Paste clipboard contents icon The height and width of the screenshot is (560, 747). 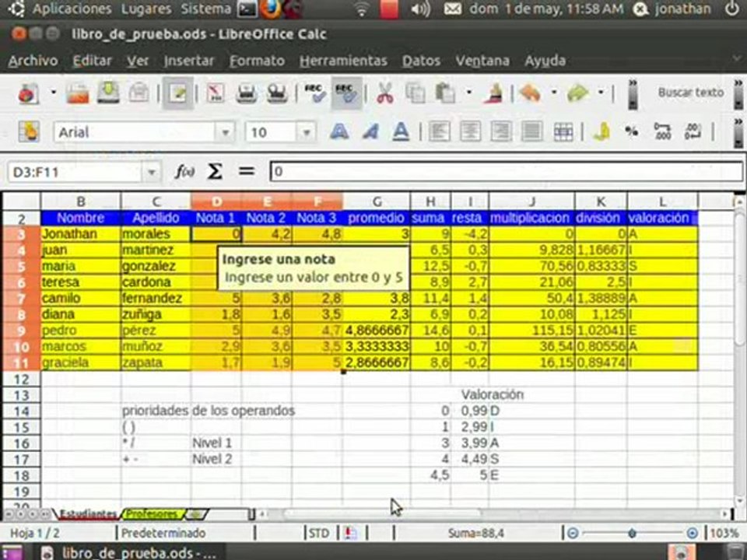445,93
